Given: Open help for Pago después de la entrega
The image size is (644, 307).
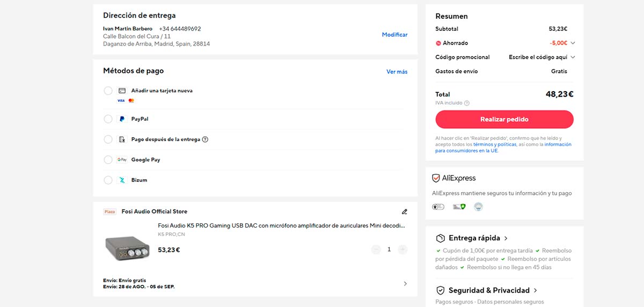Looking at the screenshot, I should (205, 140).
